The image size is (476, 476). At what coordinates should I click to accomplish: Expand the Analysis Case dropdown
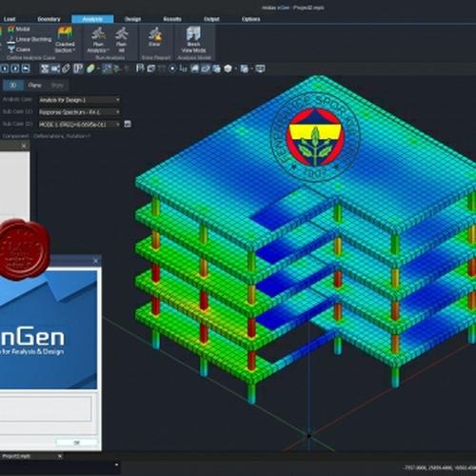point(79,100)
